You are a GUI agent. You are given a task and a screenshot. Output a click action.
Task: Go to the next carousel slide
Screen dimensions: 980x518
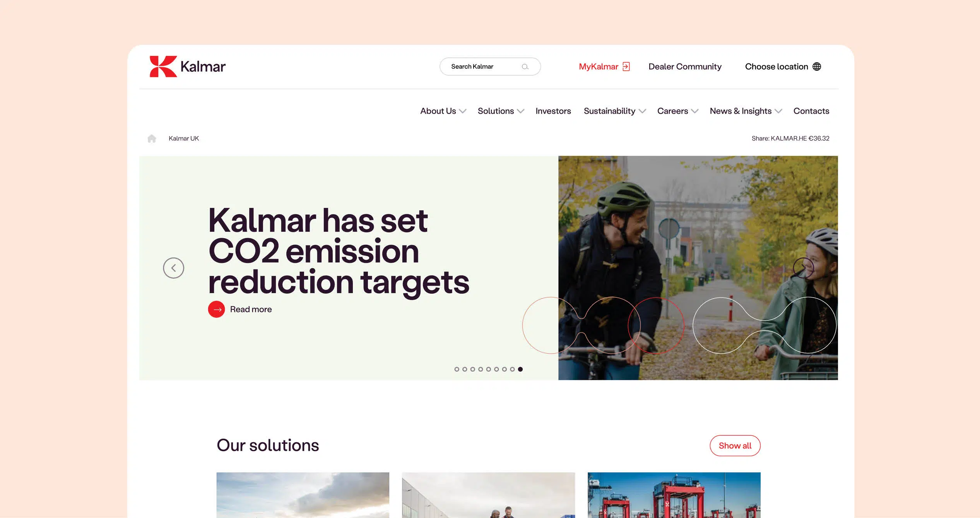pyautogui.click(x=803, y=268)
